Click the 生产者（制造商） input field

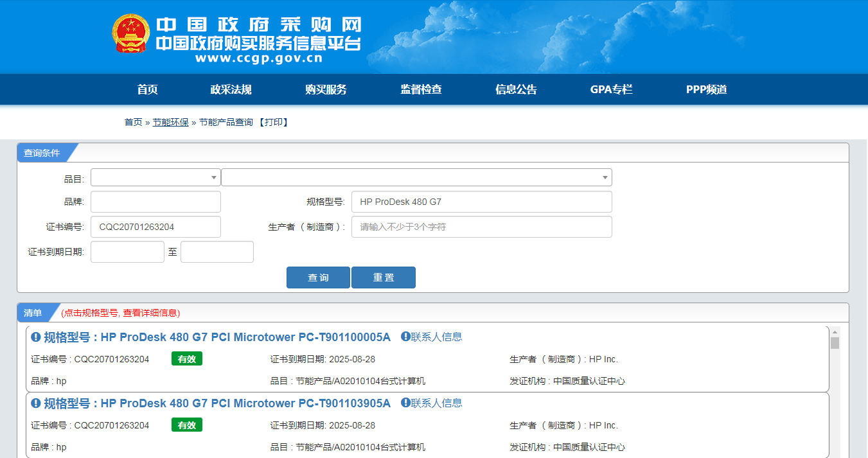482,227
